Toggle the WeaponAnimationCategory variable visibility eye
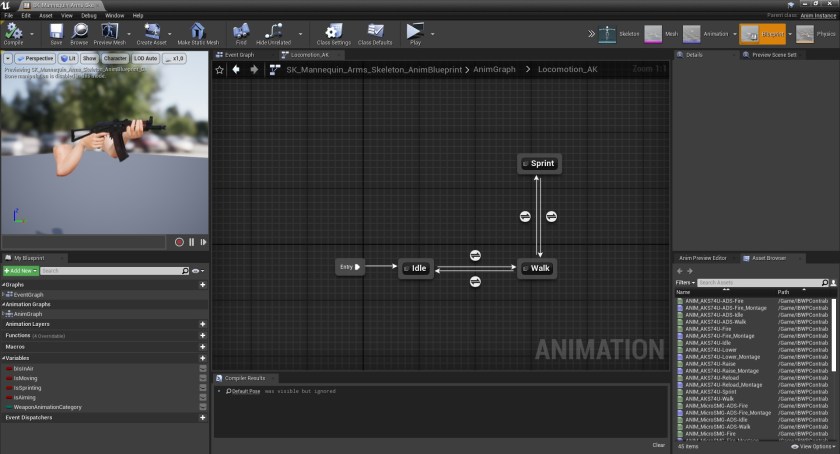 [x=203, y=407]
